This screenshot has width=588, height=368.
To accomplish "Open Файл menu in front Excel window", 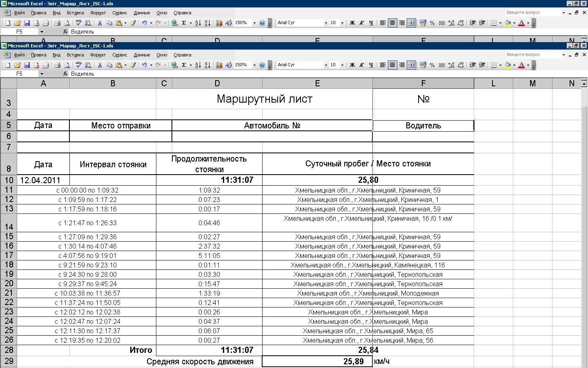I will point(19,55).
